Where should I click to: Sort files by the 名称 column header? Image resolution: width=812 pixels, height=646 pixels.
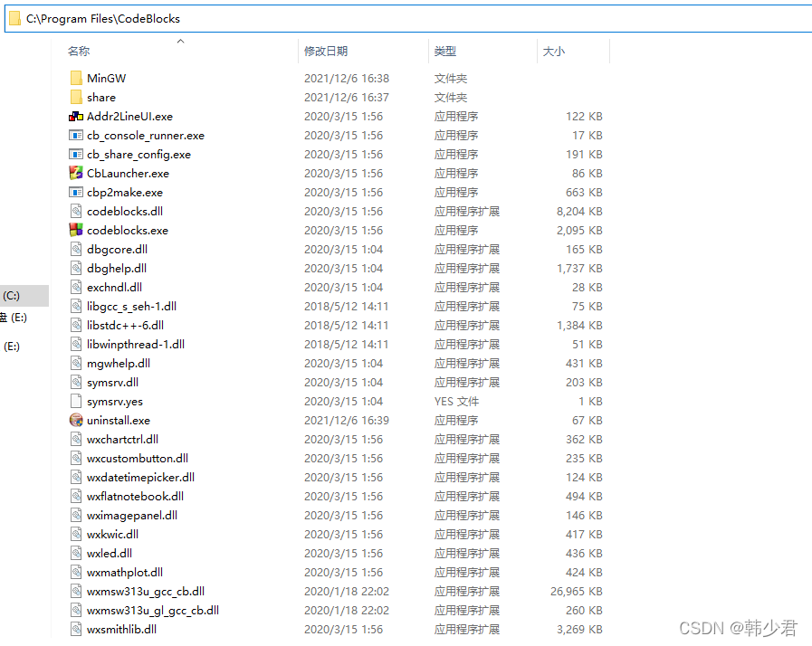tap(79, 52)
